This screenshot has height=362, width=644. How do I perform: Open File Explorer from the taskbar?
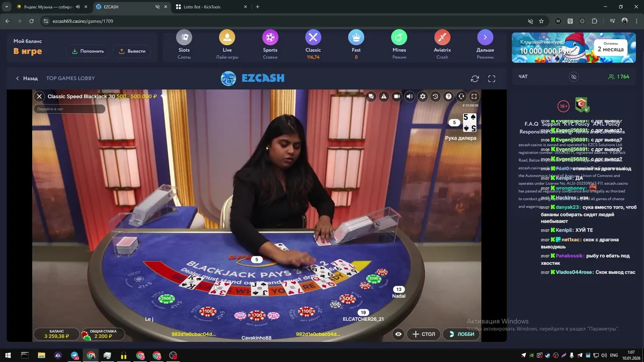click(x=41, y=355)
